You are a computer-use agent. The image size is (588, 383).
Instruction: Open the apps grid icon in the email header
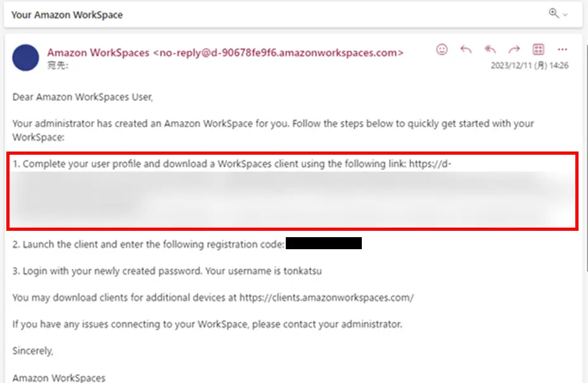point(538,49)
